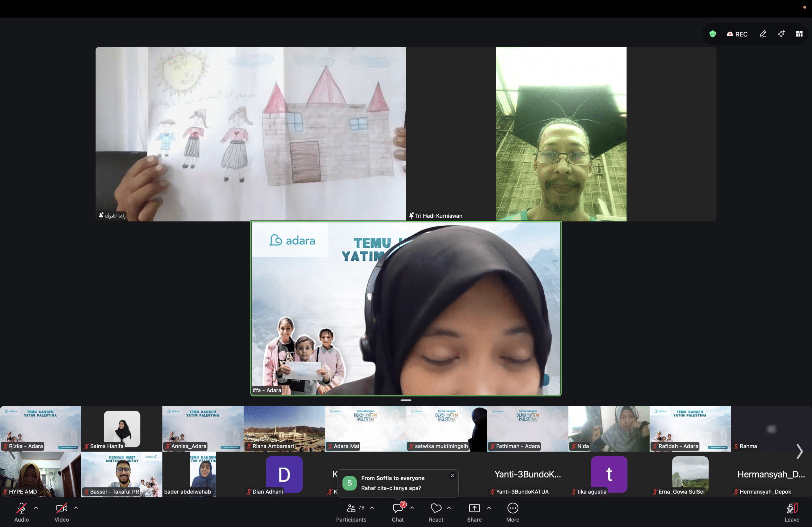812x527 pixels.
Task: Open encryption shield meeting info icon
Action: (713, 34)
